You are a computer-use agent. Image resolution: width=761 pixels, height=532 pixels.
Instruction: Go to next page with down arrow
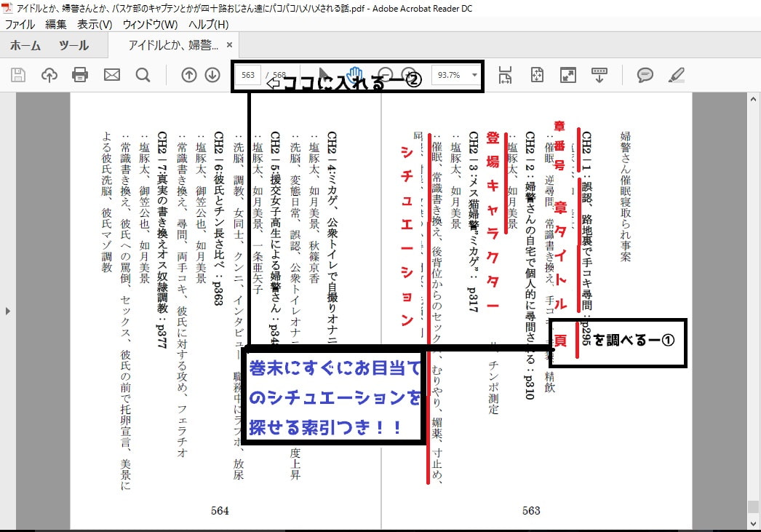pos(212,75)
